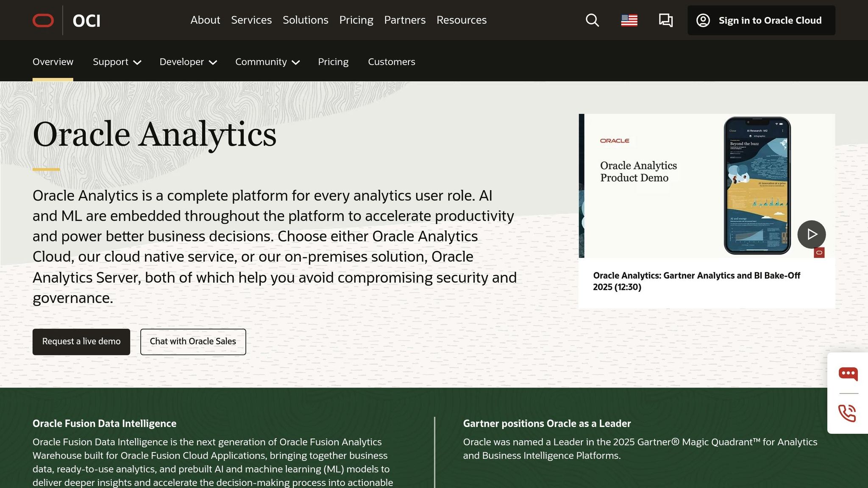868x488 pixels.
Task: Click the account icon on Sign in button
Action: pos(703,20)
